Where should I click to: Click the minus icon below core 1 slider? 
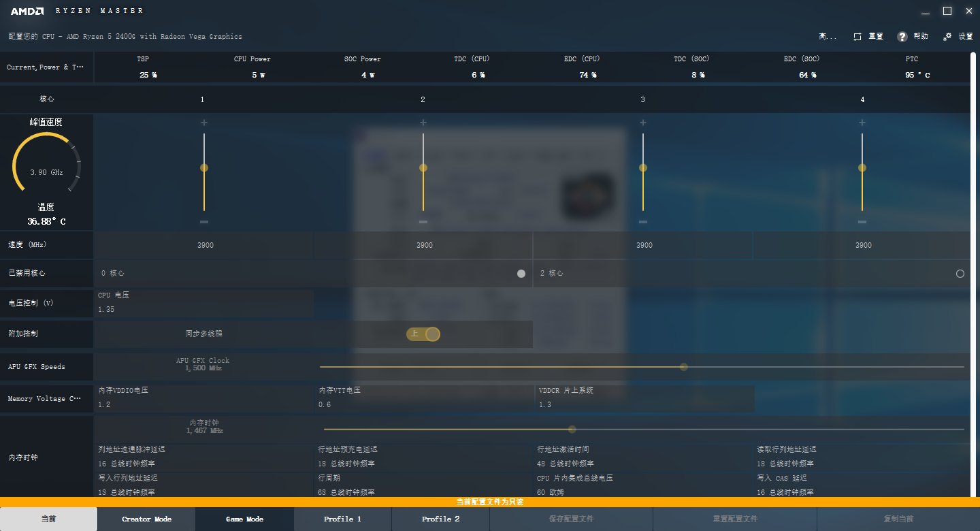(203, 222)
